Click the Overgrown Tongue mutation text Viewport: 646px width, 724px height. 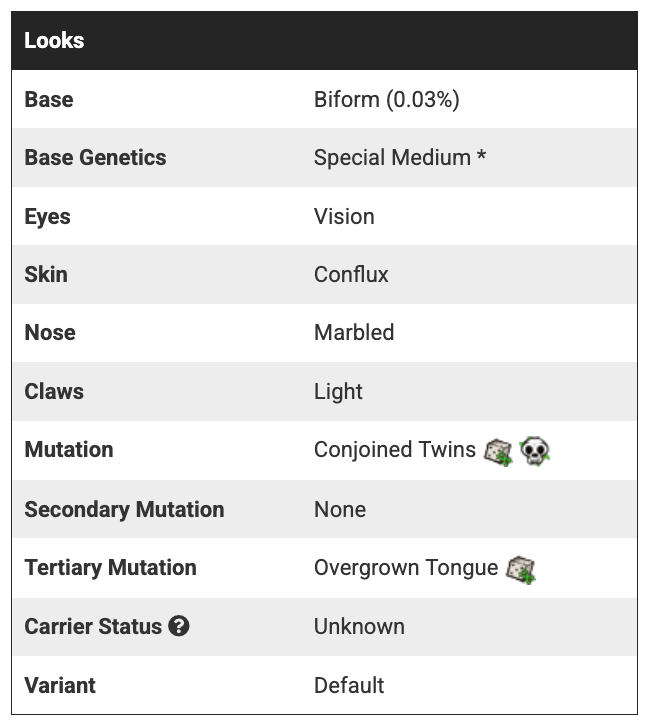point(406,568)
